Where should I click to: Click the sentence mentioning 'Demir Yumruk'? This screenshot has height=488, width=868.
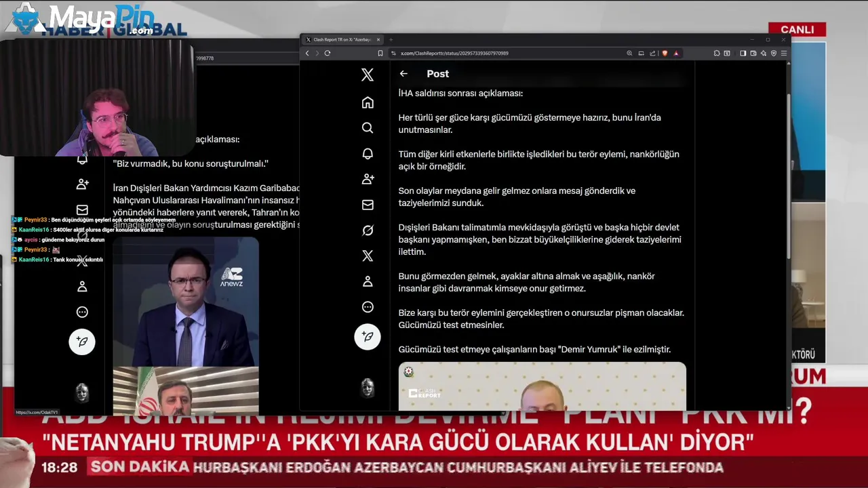click(534, 349)
